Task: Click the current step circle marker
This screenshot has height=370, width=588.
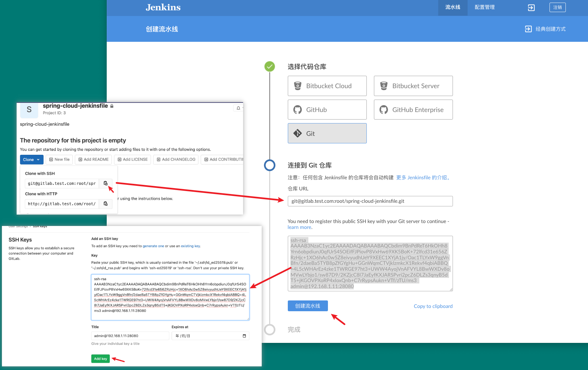Action: 270,165
